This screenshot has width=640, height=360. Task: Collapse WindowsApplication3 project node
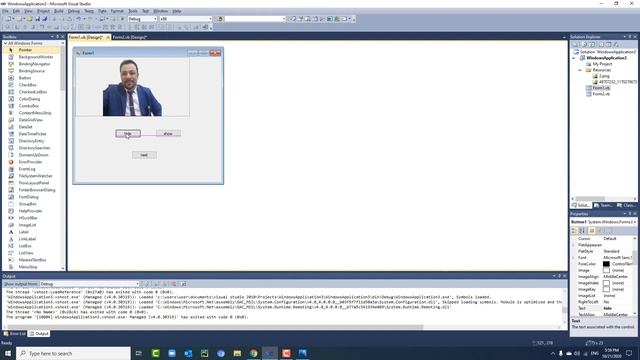[x=574, y=58]
